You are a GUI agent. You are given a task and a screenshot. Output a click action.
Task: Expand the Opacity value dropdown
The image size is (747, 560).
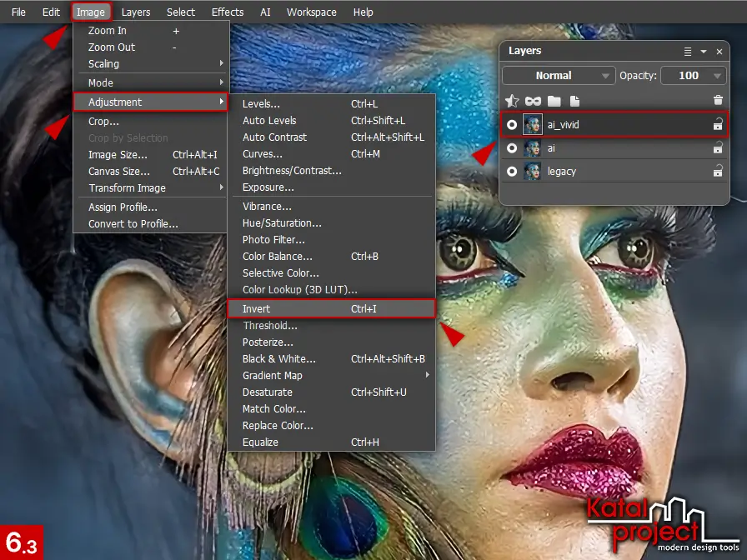[717, 76]
